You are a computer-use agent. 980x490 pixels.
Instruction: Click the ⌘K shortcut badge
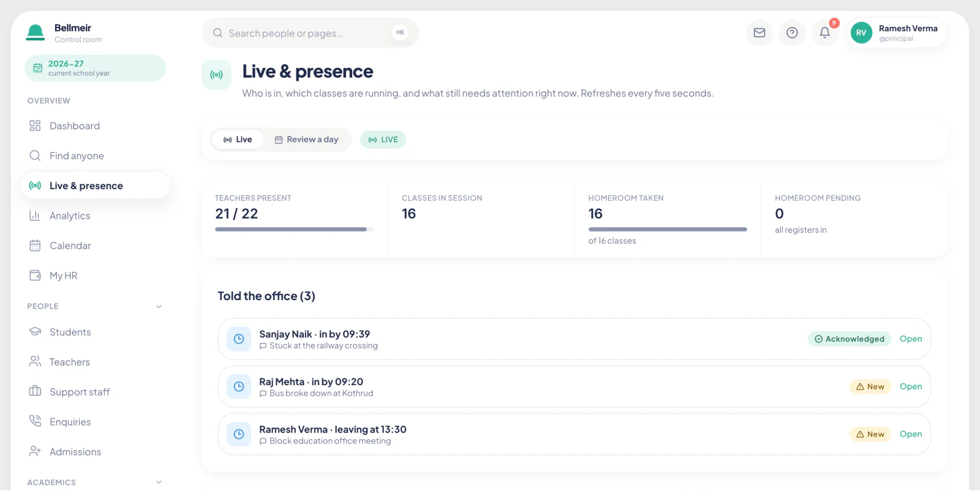(400, 32)
